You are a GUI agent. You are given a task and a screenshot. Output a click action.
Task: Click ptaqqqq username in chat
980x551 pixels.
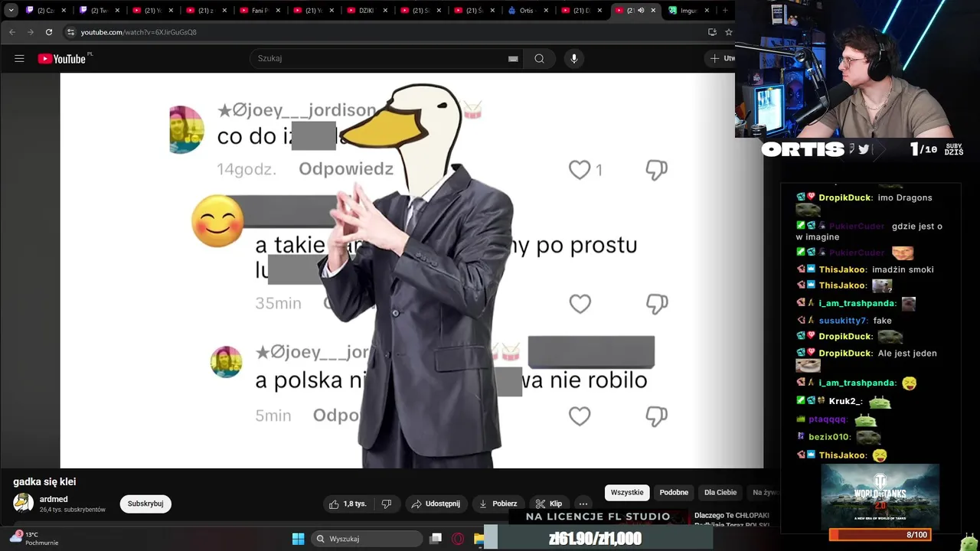tap(827, 419)
